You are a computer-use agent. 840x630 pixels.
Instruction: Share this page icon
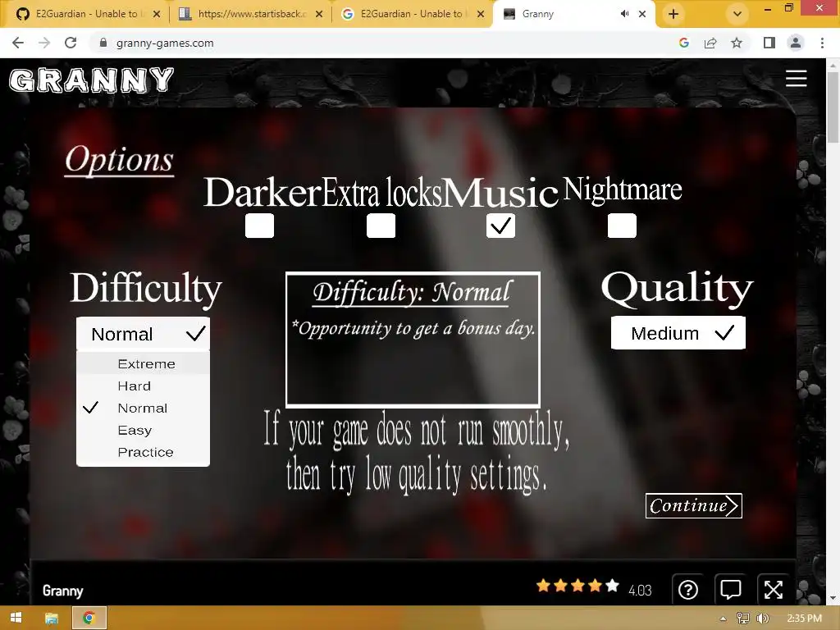[710, 43]
